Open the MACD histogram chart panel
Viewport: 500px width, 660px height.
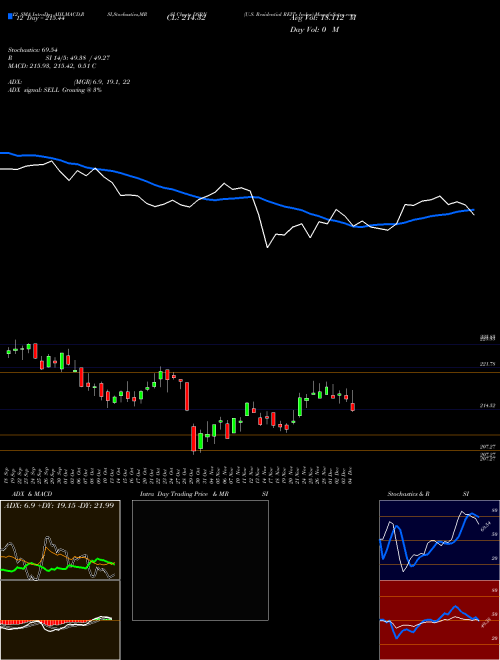(60, 620)
